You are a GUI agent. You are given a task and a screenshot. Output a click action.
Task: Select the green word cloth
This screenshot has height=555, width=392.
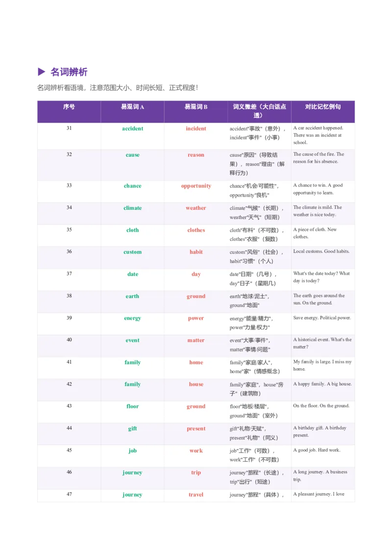click(133, 230)
